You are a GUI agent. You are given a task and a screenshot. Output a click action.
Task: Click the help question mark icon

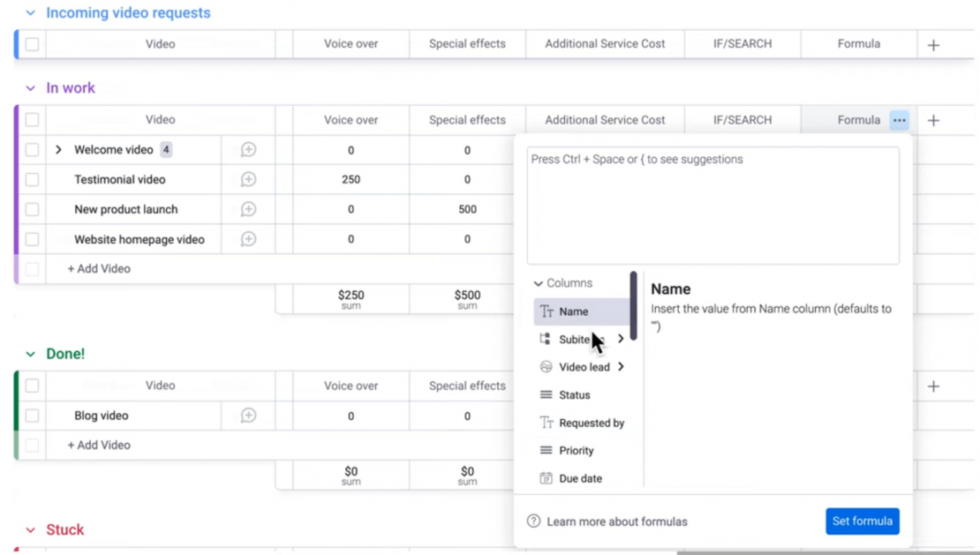[x=533, y=521]
